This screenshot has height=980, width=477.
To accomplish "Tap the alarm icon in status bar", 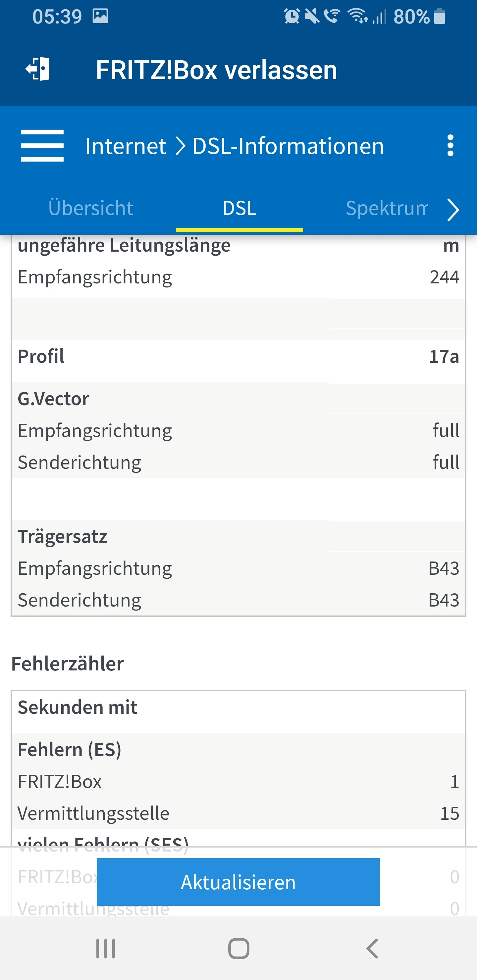I will pos(291,16).
